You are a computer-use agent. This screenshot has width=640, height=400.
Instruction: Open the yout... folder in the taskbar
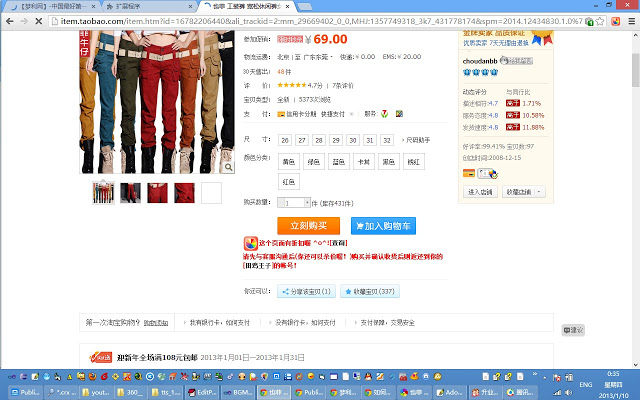click(96, 392)
